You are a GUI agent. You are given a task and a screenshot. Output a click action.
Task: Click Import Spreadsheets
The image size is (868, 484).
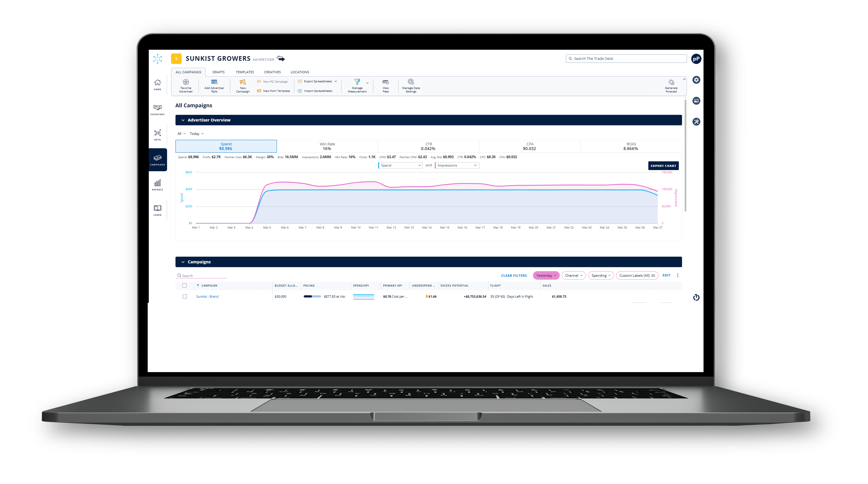315,91
